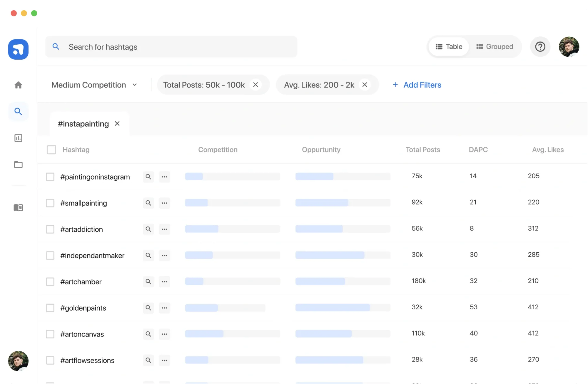Switch to the Grouped view

(x=495, y=46)
